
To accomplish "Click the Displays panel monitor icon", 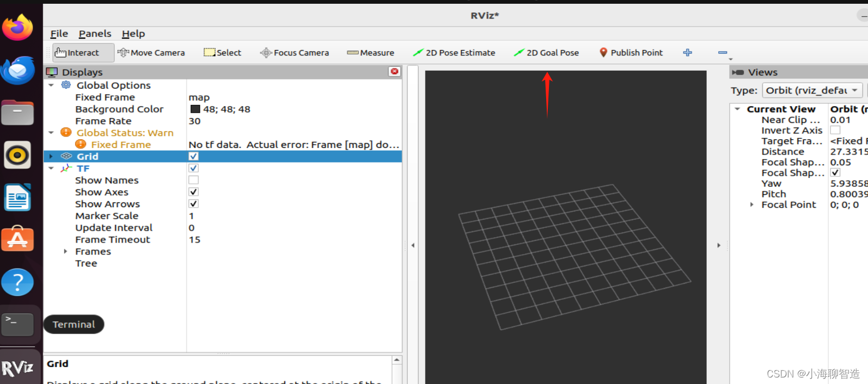I will click(x=52, y=72).
